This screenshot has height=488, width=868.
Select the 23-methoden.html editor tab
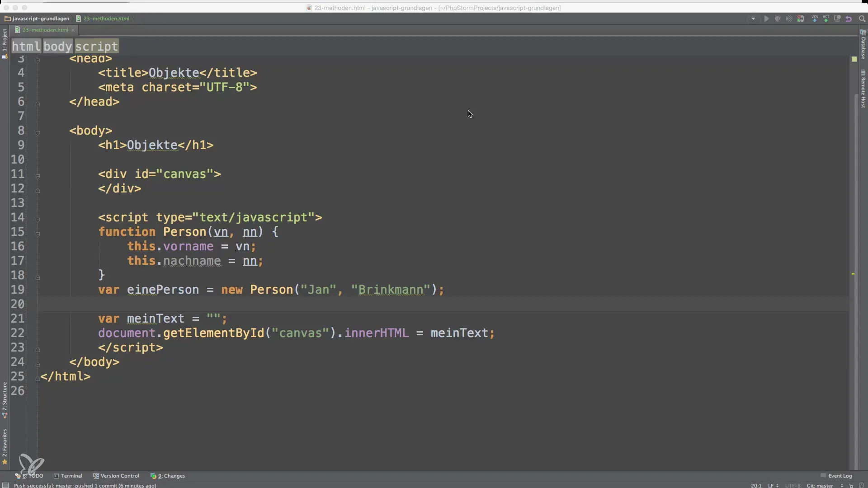[x=45, y=30]
